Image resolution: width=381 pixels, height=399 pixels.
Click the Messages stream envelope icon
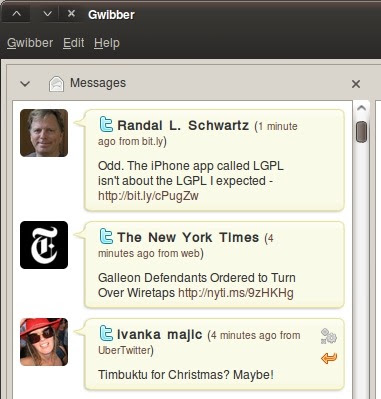click(x=56, y=84)
